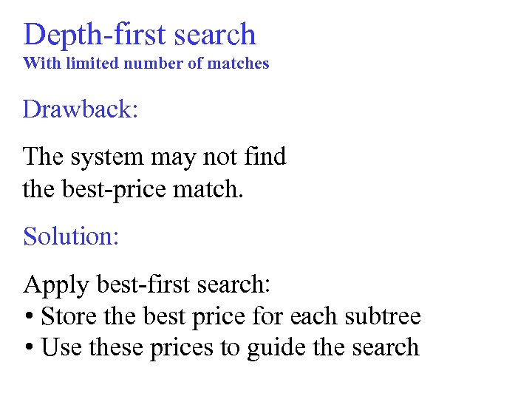
Task: Click the word "system" in the drawback text
Action: coord(109,157)
